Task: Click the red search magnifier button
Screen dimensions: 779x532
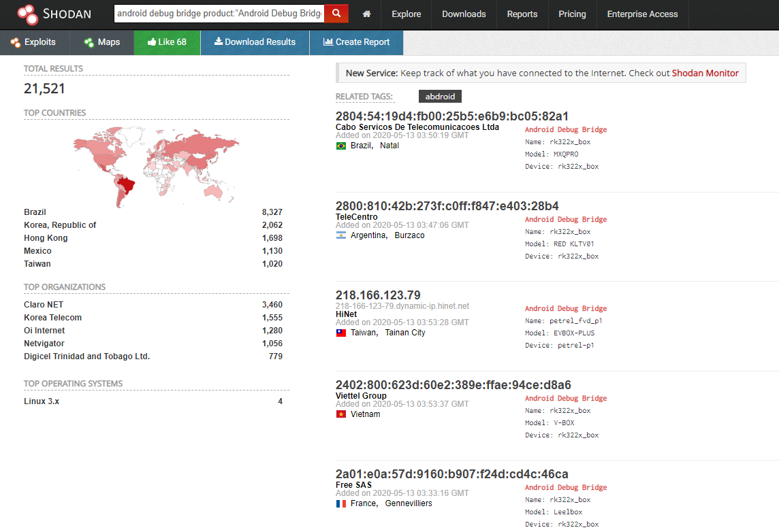Action: (336, 14)
